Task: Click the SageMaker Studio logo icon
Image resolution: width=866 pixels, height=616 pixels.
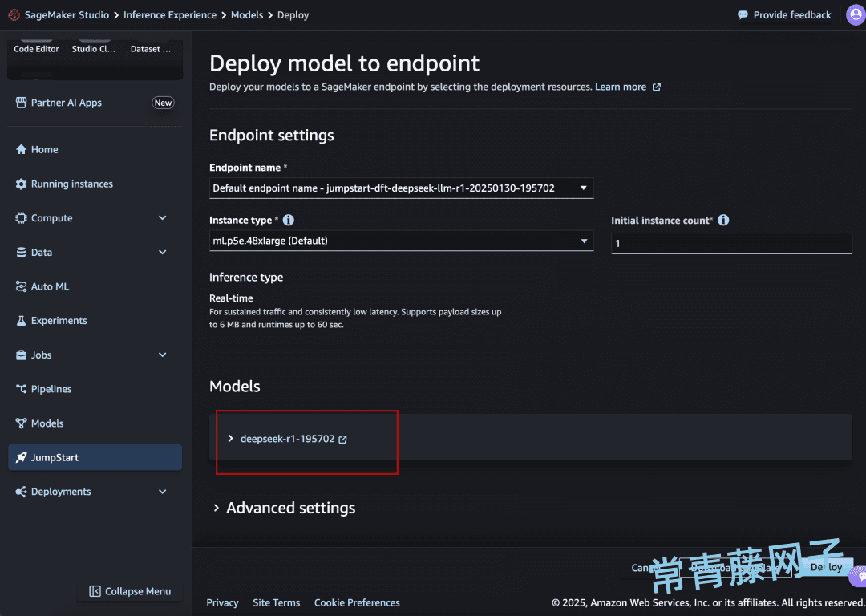Action: tap(14, 15)
